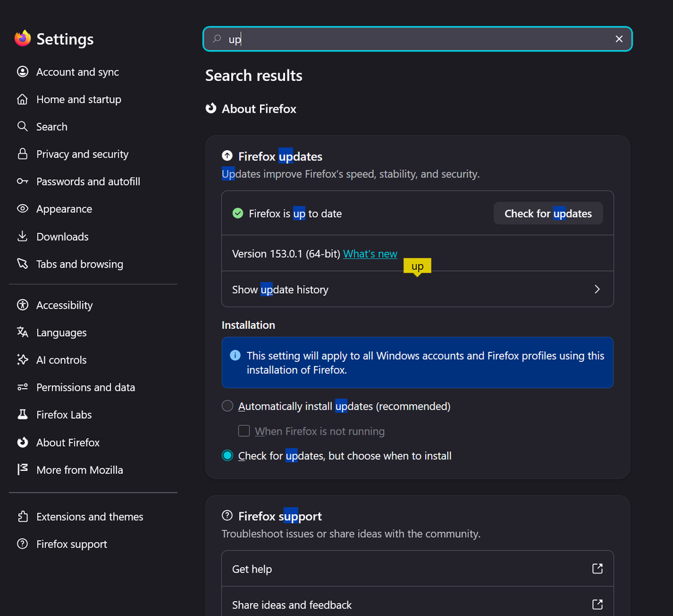Click the Permissions and data sliders icon
This screenshot has width=673, height=616.
(x=22, y=388)
